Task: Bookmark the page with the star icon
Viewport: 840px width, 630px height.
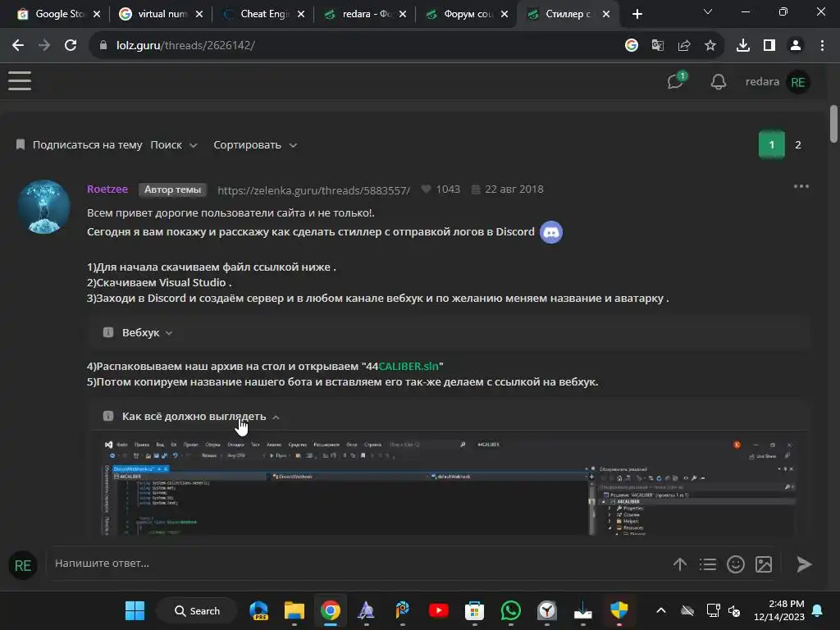Action: tap(710, 46)
